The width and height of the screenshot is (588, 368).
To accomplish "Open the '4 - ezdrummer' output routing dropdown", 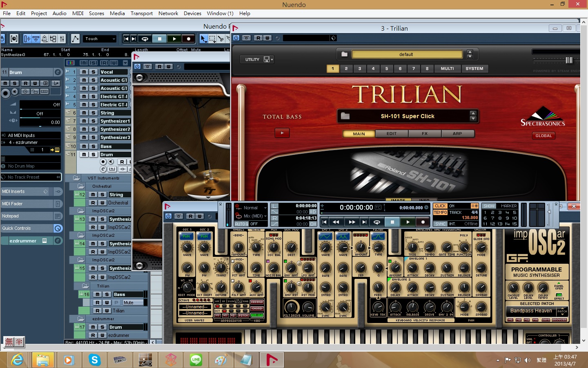I will [x=31, y=143].
